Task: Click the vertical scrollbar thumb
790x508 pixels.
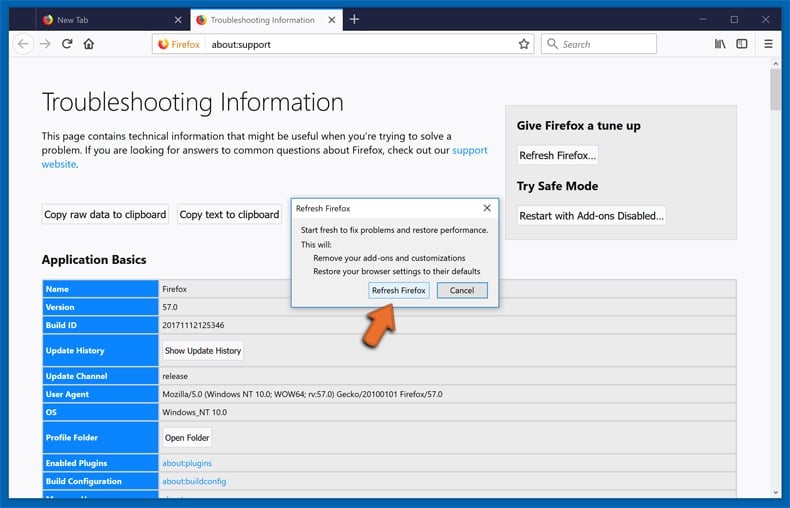Action: (x=775, y=90)
